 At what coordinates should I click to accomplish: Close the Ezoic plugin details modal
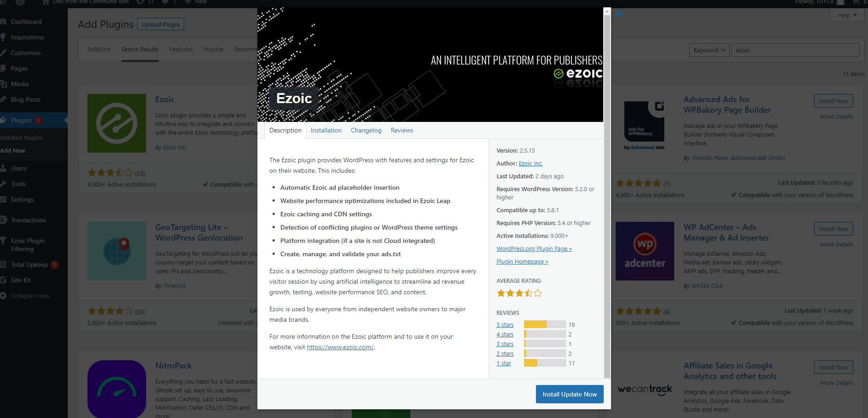click(x=619, y=14)
